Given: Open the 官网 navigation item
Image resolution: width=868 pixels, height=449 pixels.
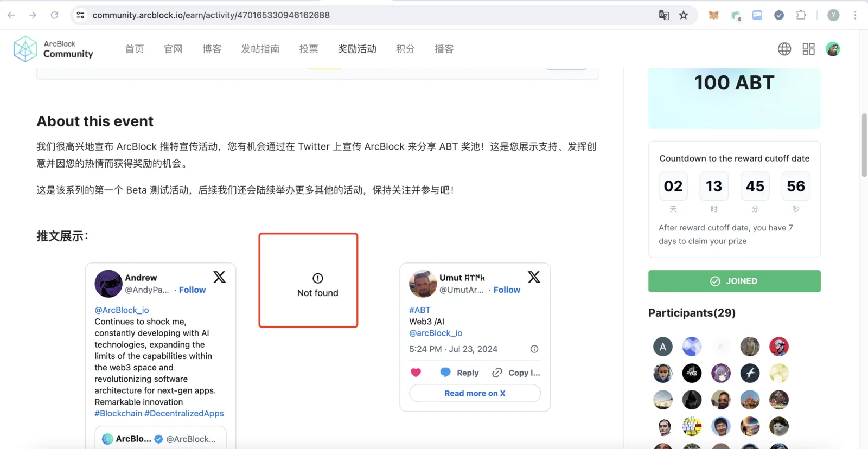Looking at the screenshot, I should 173,49.
